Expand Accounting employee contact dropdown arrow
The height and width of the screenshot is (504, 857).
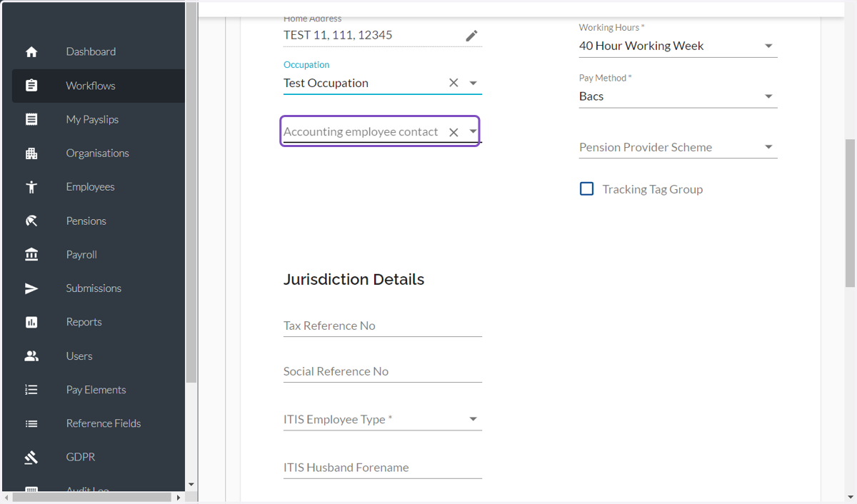point(473,131)
